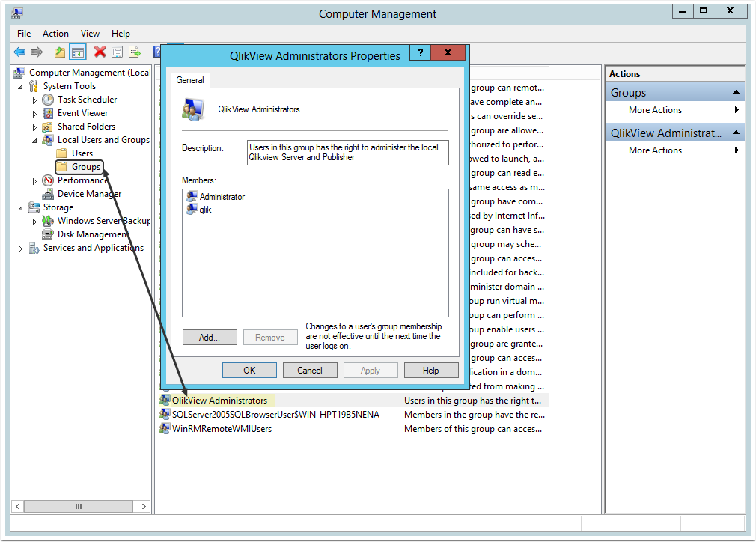Click the Storage icon in tree
This screenshot has height=542, width=756.
[x=33, y=207]
